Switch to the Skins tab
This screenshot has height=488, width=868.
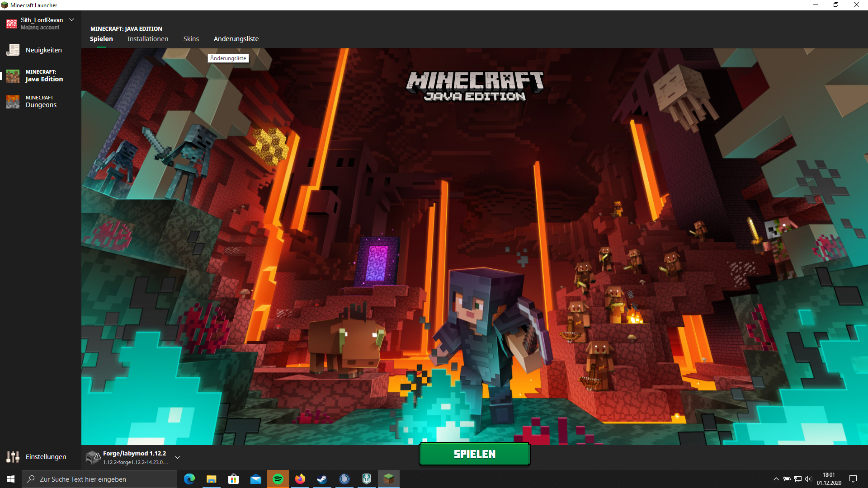point(191,39)
